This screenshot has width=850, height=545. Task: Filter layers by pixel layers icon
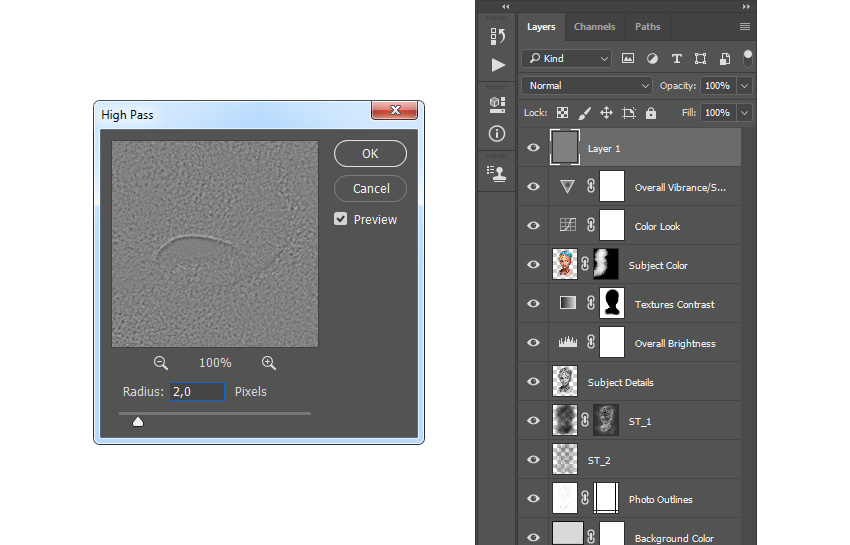(x=628, y=58)
